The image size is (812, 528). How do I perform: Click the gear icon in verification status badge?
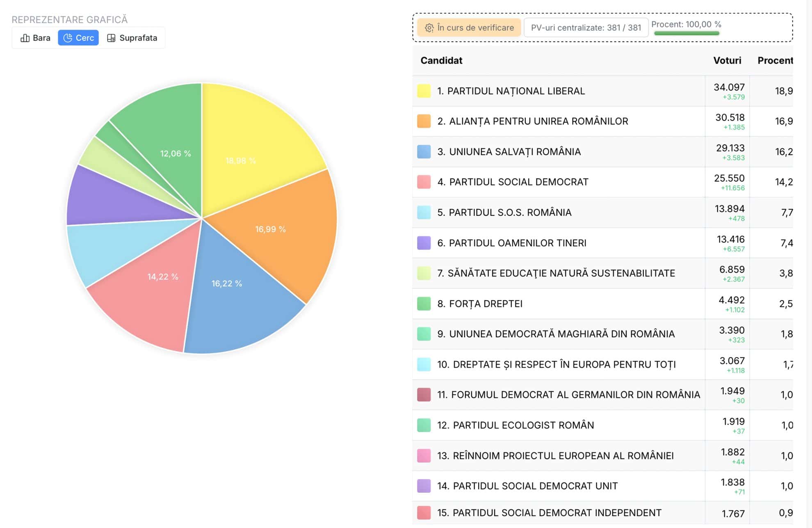[x=429, y=27]
